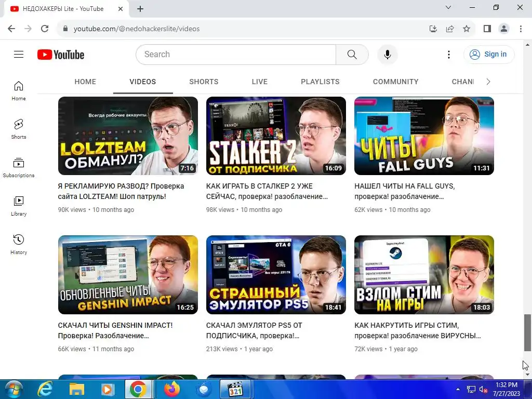Launch Firefox from the taskbar

(x=172, y=389)
